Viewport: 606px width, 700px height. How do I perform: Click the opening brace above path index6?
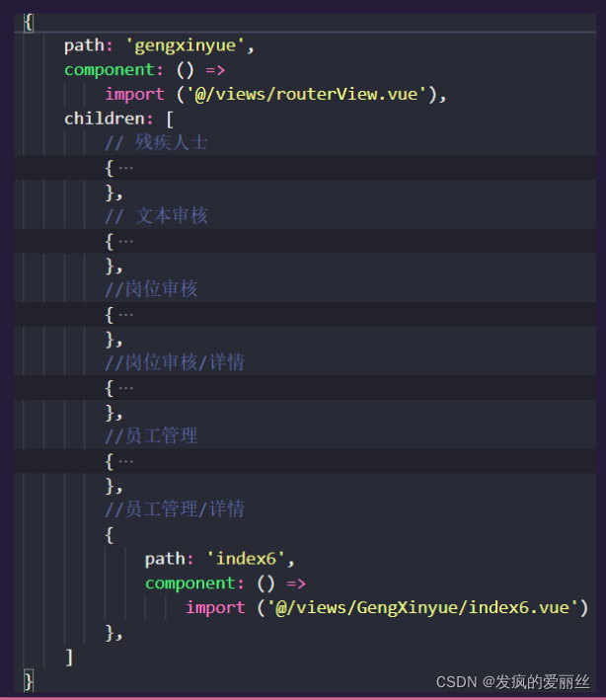(x=110, y=535)
